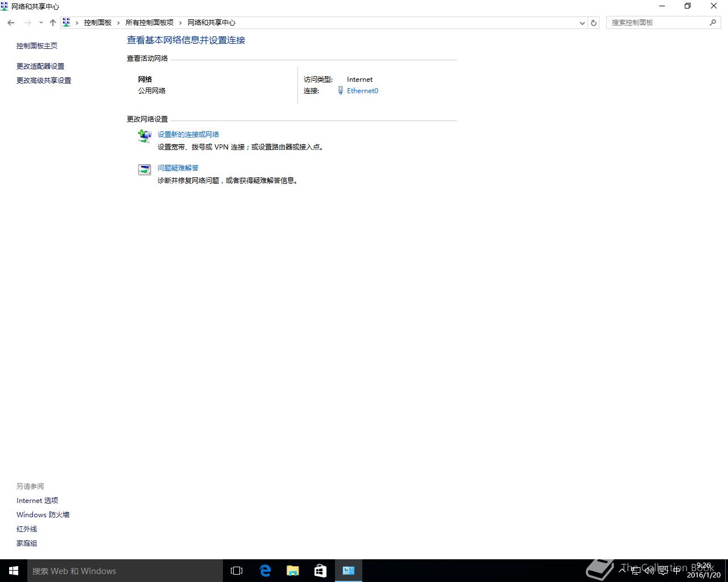
Task: Click the window title icon
Action: tap(5, 6)
